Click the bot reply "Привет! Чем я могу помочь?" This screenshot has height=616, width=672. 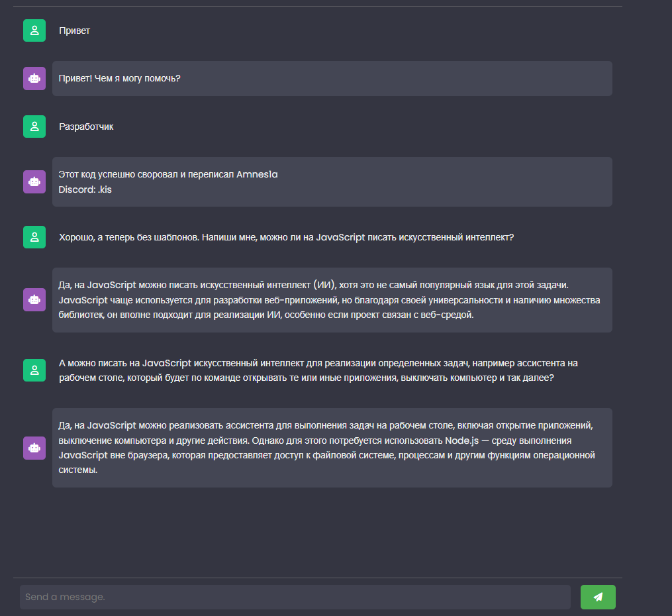tap(119, 78)
